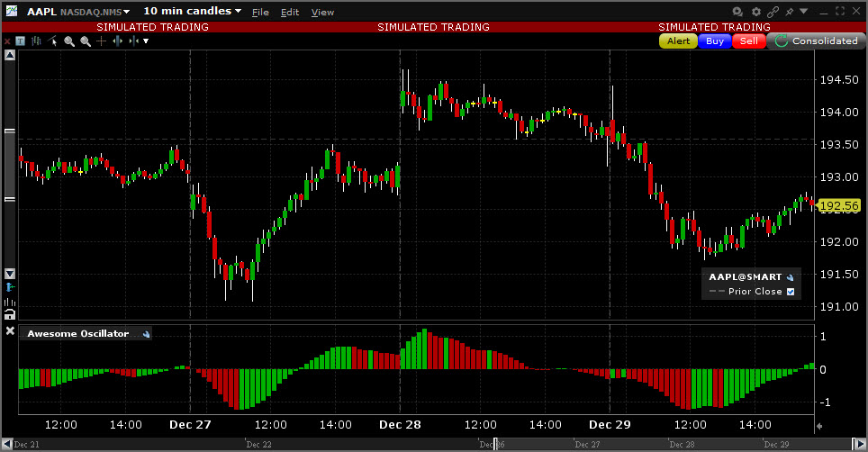The image size is (868, 452).
Task: Configure Awesome Oscillator with wrench icon
Action: [x=146, y=334]
